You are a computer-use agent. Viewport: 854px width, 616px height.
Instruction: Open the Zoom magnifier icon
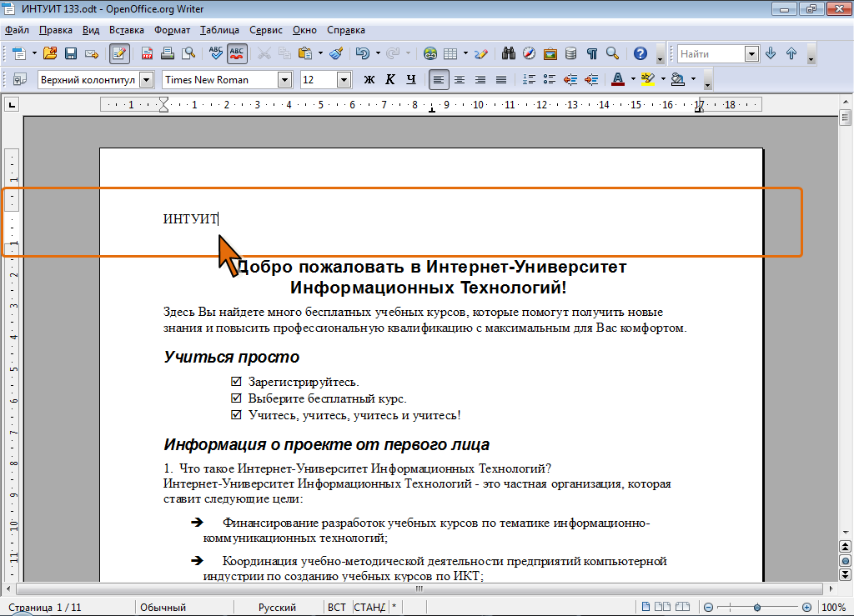613,53
